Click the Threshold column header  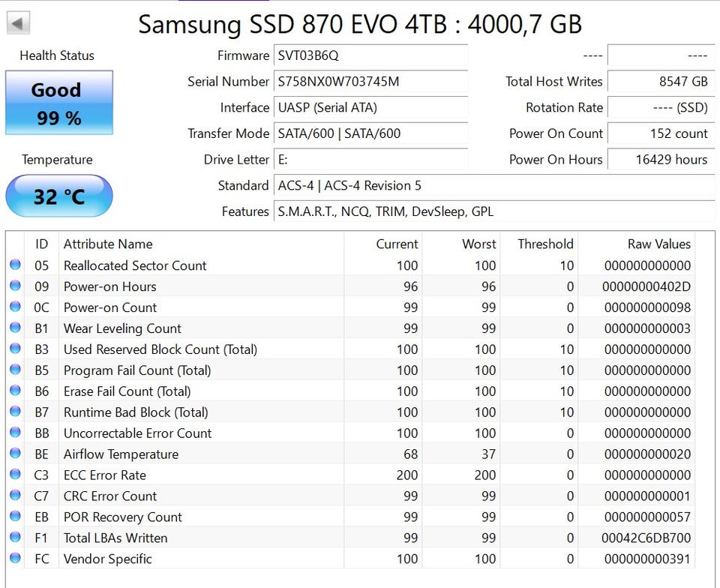[x=539, y=244]
